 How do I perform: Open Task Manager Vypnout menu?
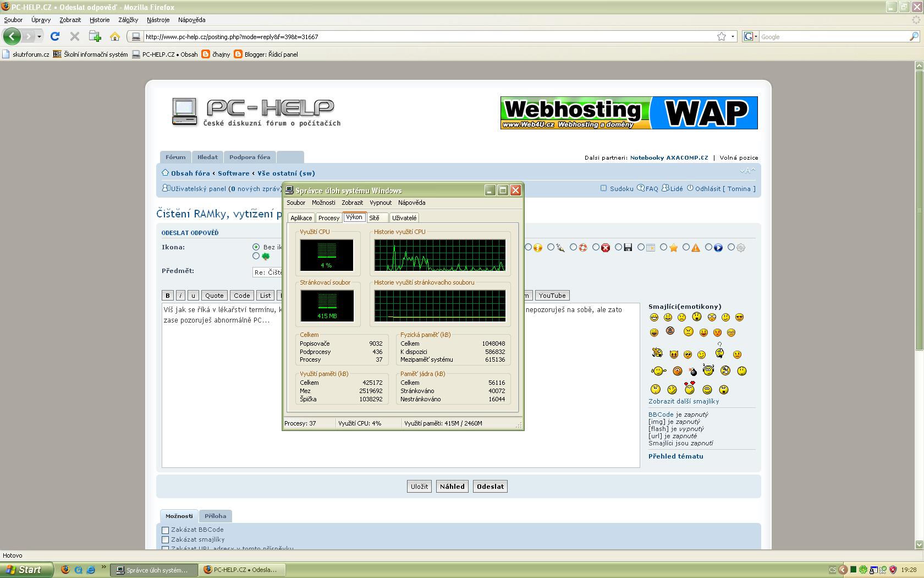(x=381, y=203)
